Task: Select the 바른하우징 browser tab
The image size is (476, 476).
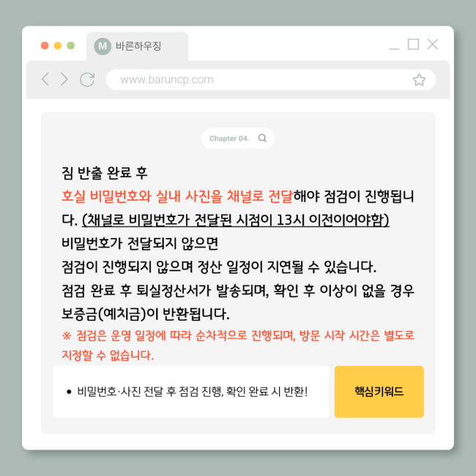Action: (137, 46)
